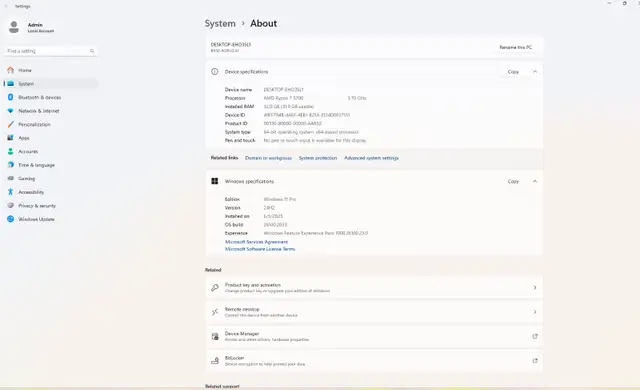The image size is (640, 390).
Task: Open Home settings page
Action: point(51,70)
